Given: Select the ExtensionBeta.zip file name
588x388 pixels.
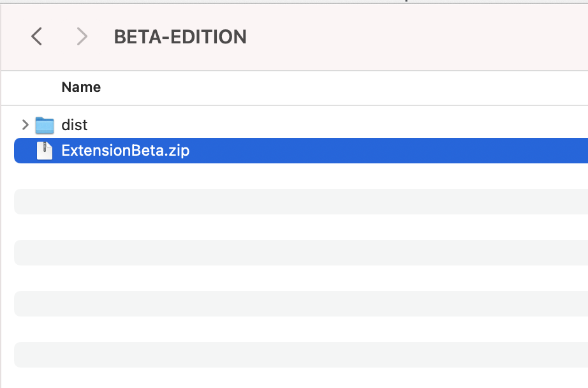Looking at the screenshot, I should (x=125, y=151).
